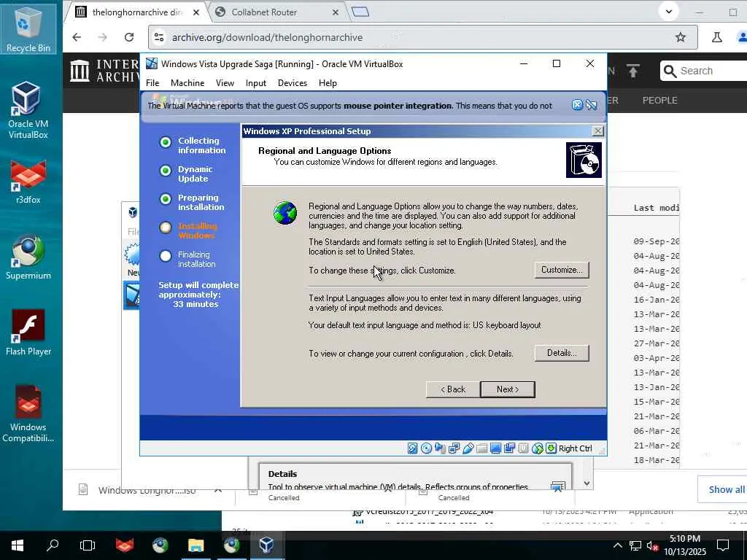Open the Windows Start menu

[18, 545]
